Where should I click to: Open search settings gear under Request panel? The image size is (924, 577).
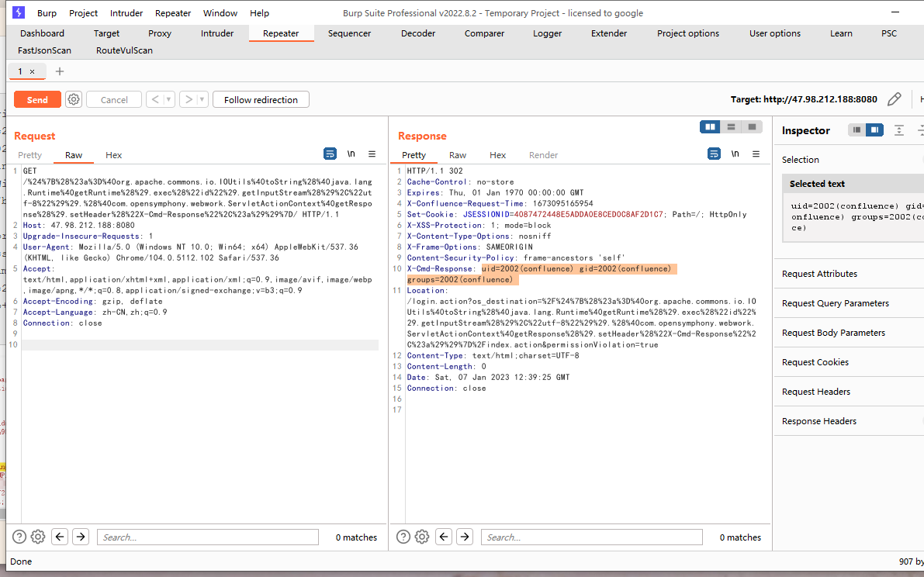click(38, 537)
